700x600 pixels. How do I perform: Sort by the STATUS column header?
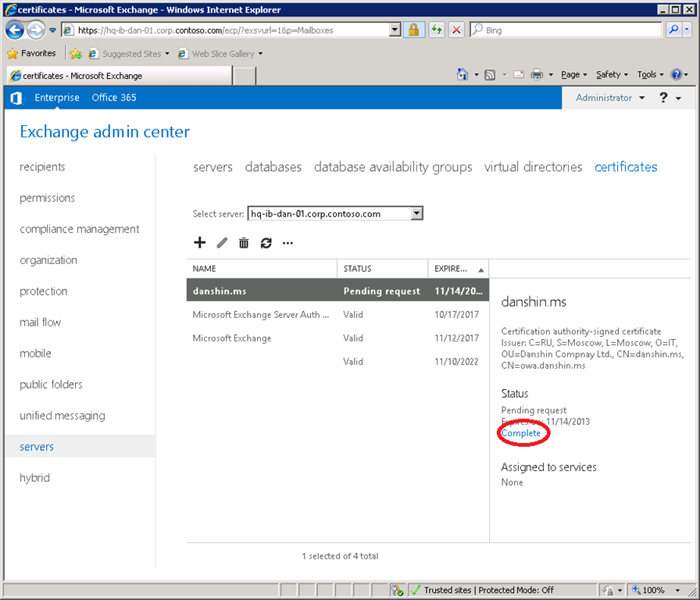click(383, 269)
